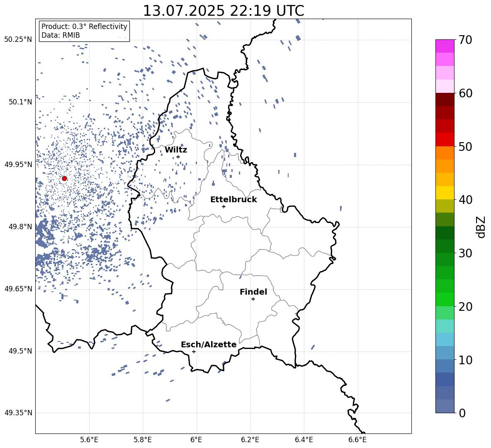Click the Product: 0.3° Reflectivity text

[84, 27]
